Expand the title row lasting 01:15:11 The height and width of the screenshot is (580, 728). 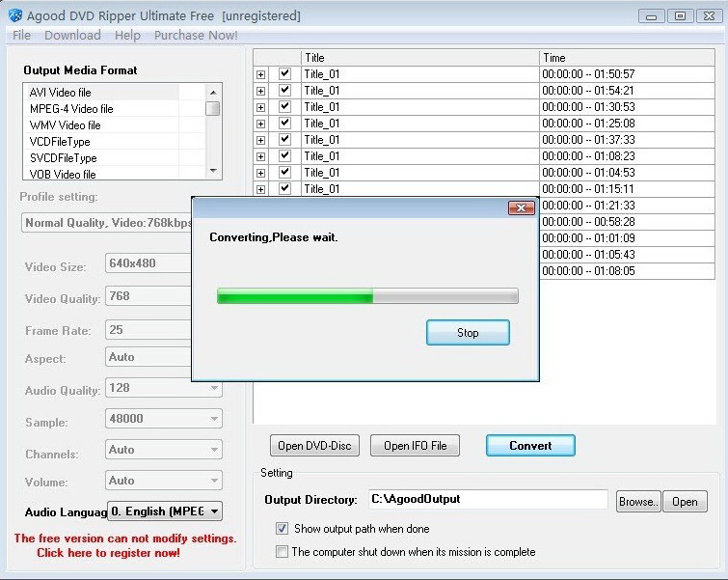[261, 189]
